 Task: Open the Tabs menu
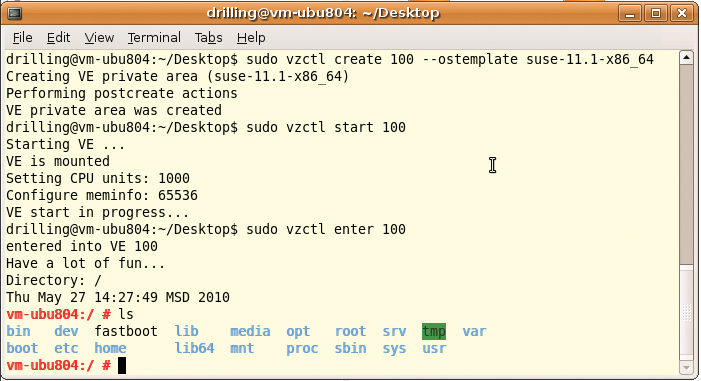[208, 38]
